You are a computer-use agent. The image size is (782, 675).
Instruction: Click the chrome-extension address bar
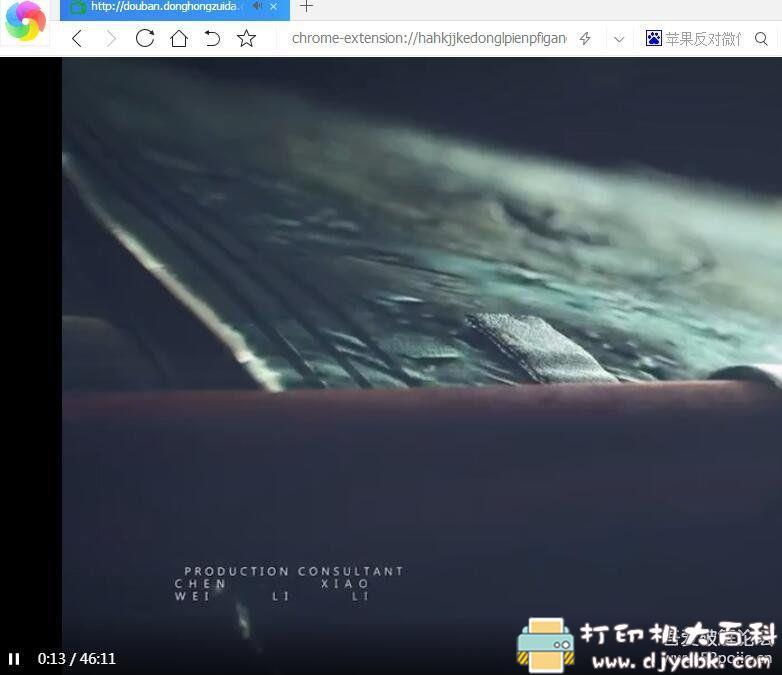pyautogui.click(x=429, y=38)
